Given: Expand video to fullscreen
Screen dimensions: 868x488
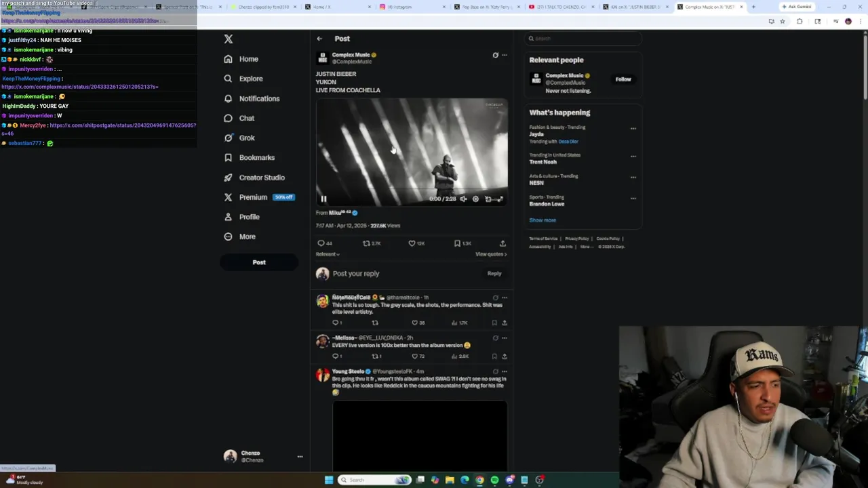Looking at the screenshot, I should (x=500, y=199).
